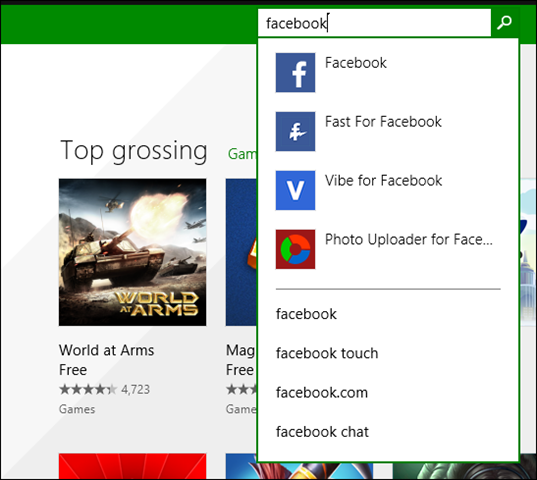537x480 pixels.
Task: Click the green Games category link
Action: 242,154
